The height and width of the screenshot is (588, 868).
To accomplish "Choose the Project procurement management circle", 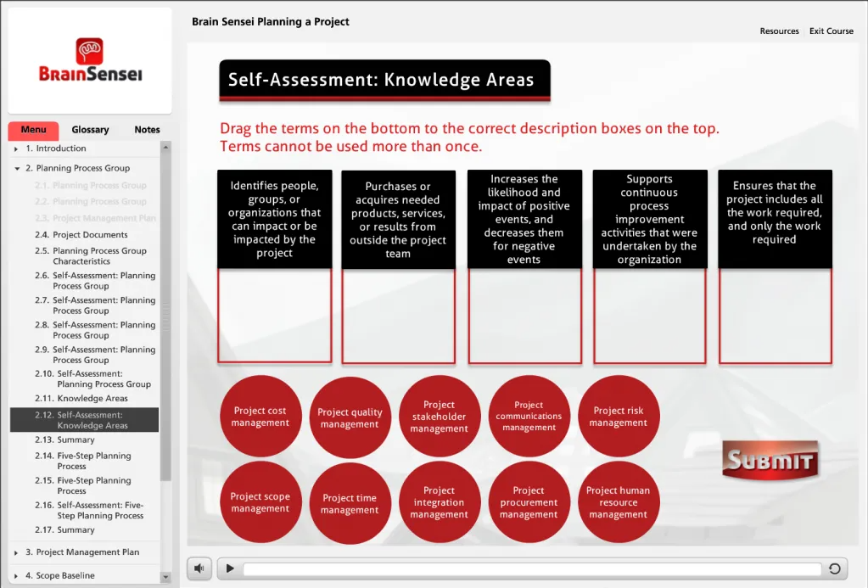I will (x=529, y=502).
